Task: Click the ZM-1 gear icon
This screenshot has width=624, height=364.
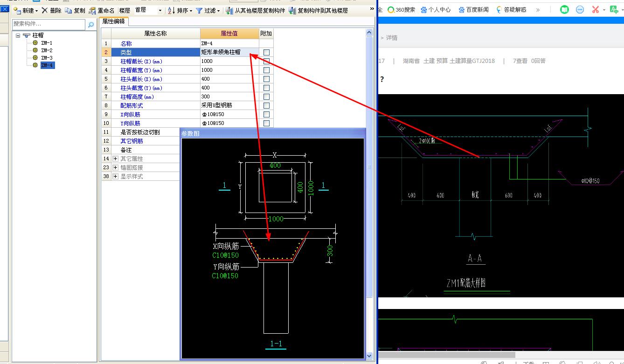Action: [x=35, y=43]
